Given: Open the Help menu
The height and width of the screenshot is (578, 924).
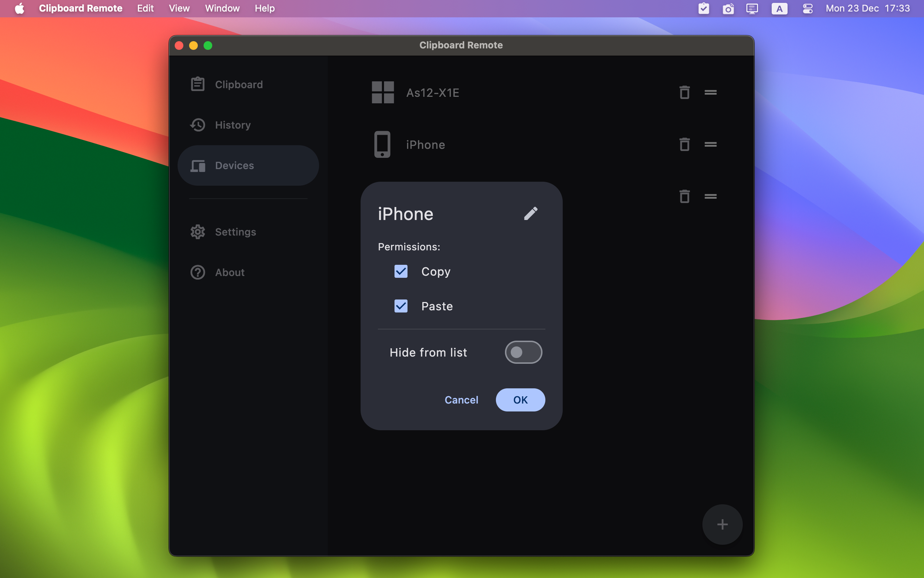Looking at the screenshot, I should coord(265,8).
